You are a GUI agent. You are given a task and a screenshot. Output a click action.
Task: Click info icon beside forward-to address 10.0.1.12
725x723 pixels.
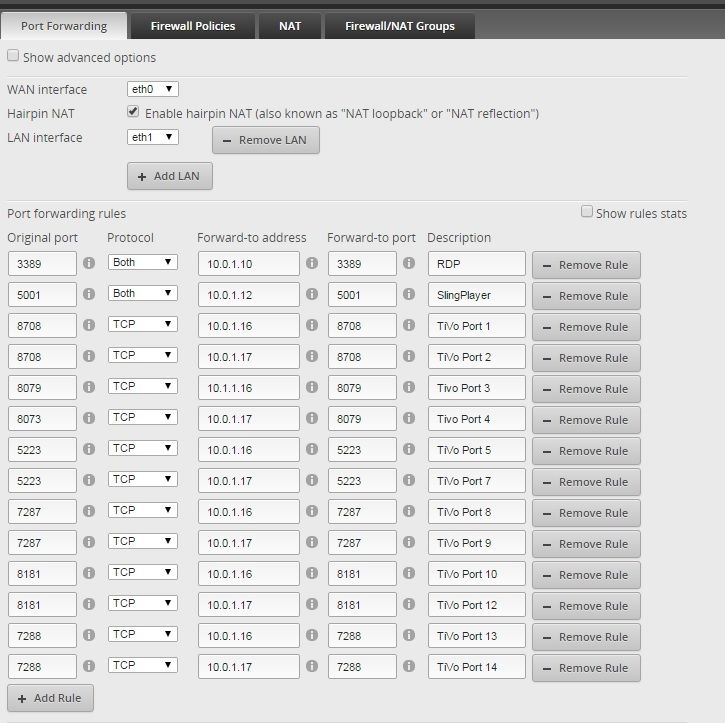pyautogui.click(x=312, y=294)
